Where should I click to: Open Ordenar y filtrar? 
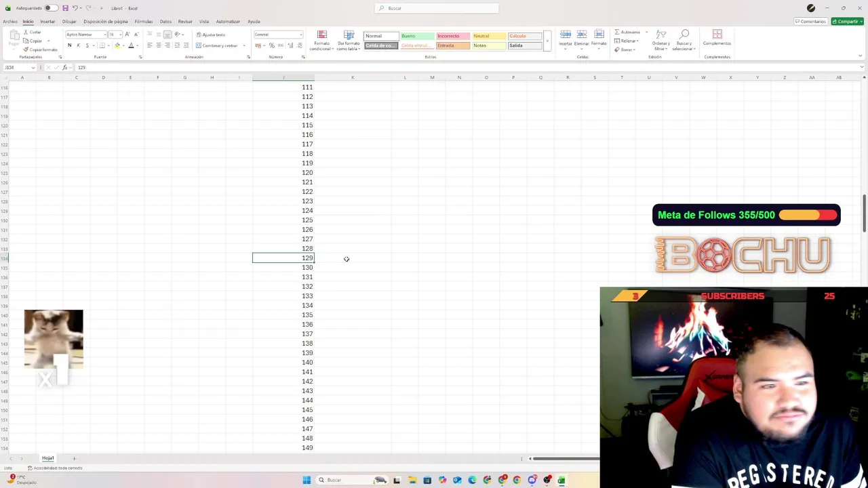pos(661,41)
